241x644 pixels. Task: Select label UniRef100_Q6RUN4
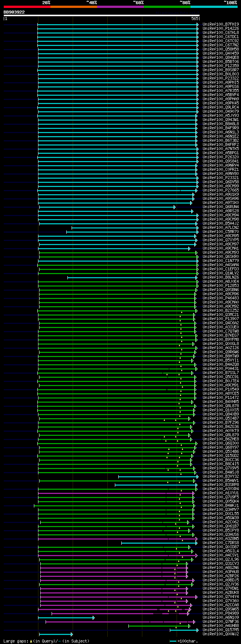click(221, 207)
